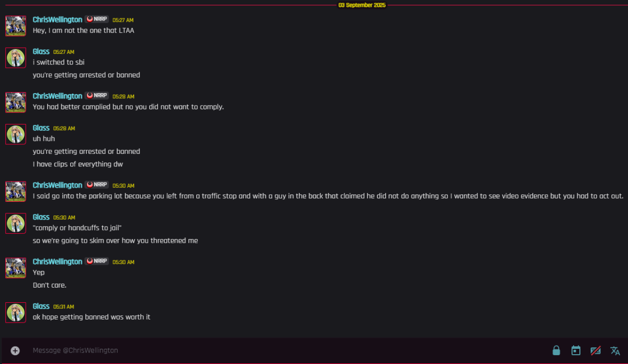Screen dimensions: 628x364
Task: Click Glass avatar beside 'comply or handcuffs to jail'
Action: click(16, 223)
